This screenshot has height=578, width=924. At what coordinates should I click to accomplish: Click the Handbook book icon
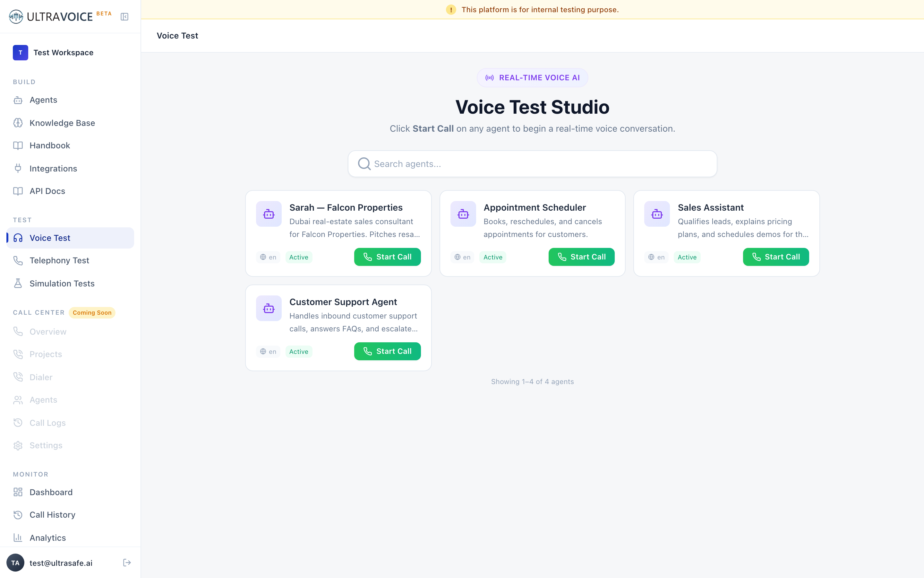click(18, 146)
